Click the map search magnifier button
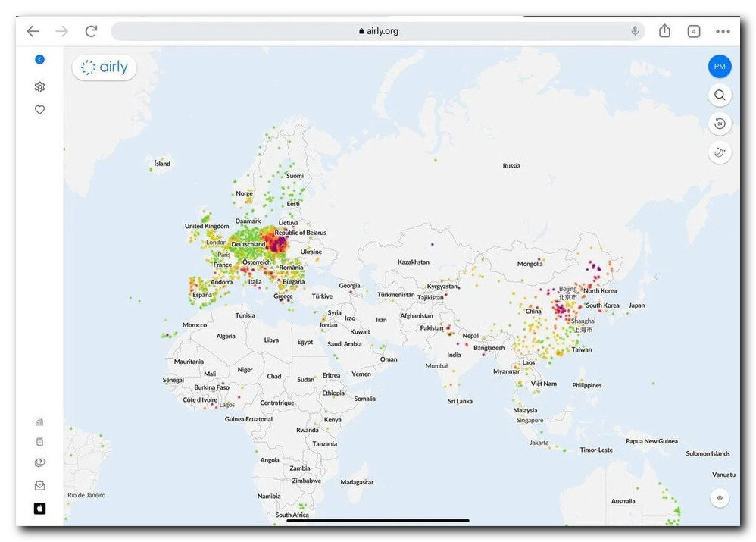 [x=720, y=96]
